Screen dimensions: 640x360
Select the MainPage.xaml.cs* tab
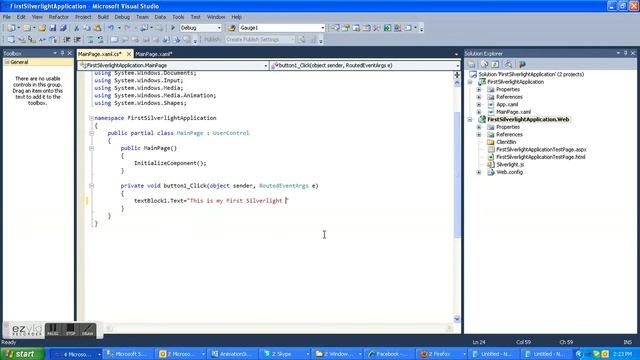pos(100,54)
